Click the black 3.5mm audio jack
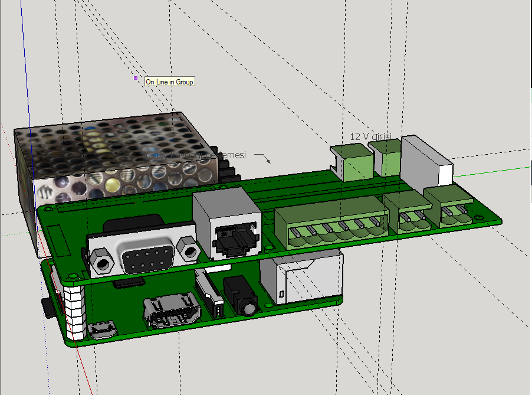The image size is (532, 395). (241, 295)
